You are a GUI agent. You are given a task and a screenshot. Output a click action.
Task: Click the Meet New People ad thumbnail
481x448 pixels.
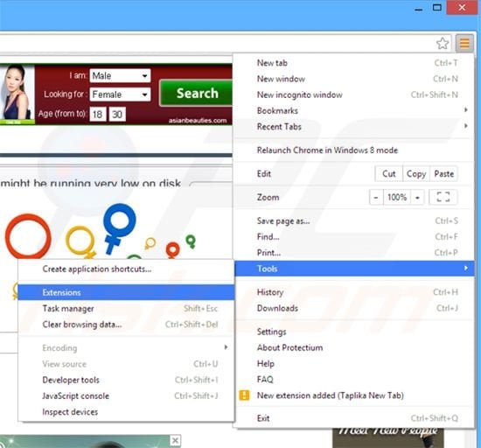387,437
